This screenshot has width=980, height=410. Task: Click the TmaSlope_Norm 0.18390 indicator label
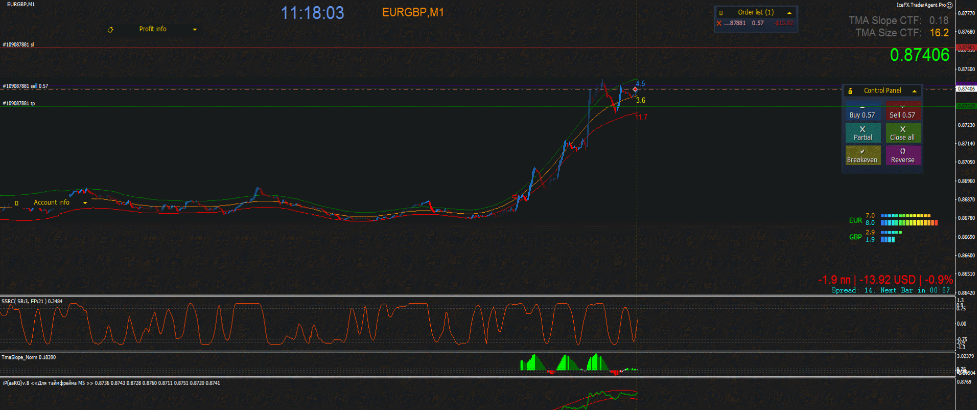[x=29, y=357]
